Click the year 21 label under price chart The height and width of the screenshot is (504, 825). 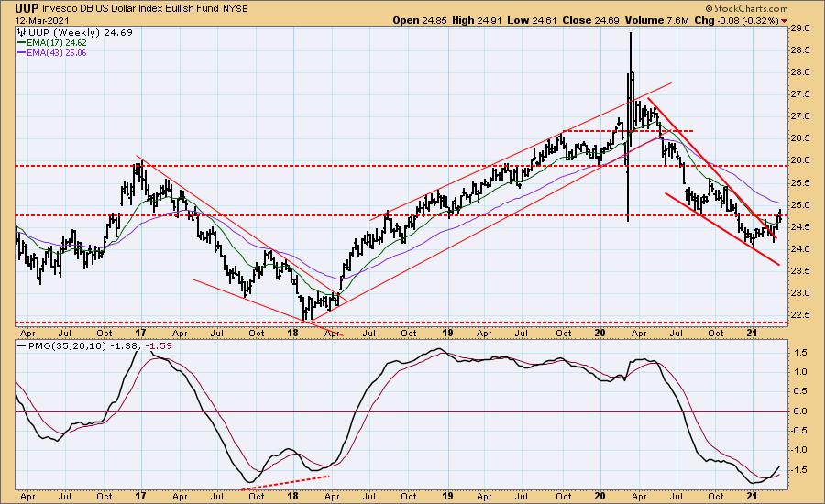753,333
